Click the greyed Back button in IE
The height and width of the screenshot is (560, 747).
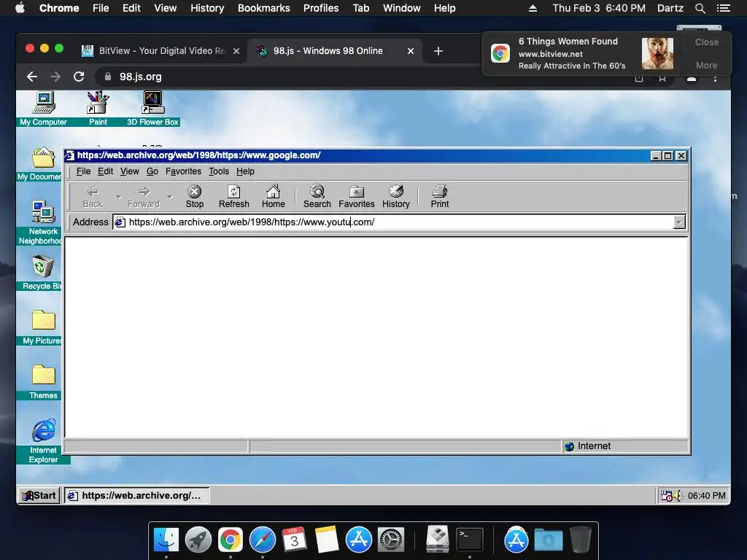pos(93,197)
